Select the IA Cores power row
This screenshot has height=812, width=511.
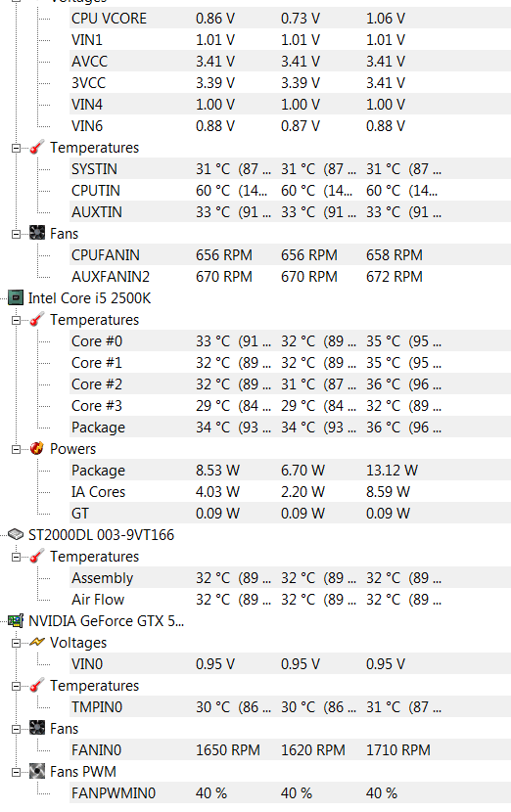290,492
